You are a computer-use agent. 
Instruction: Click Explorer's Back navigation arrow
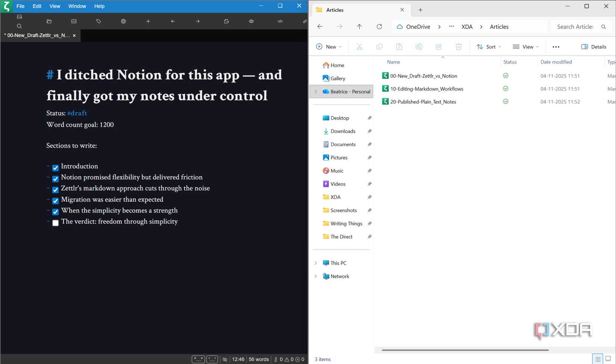[x=320, y=26]
